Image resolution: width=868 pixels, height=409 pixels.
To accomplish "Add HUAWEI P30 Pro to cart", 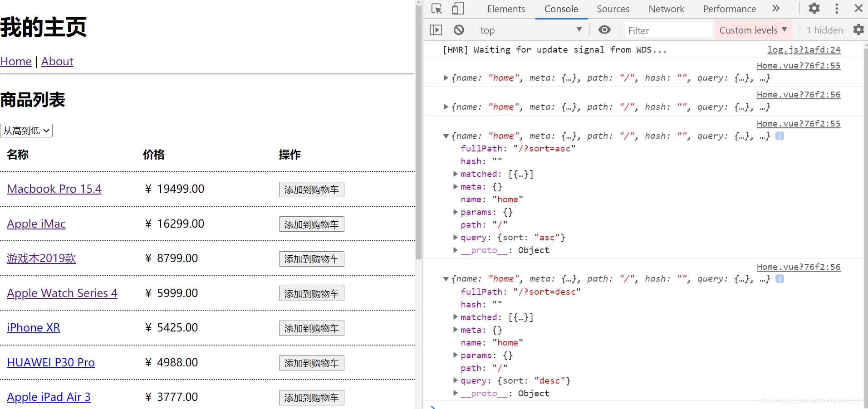I will pos(311,363).
